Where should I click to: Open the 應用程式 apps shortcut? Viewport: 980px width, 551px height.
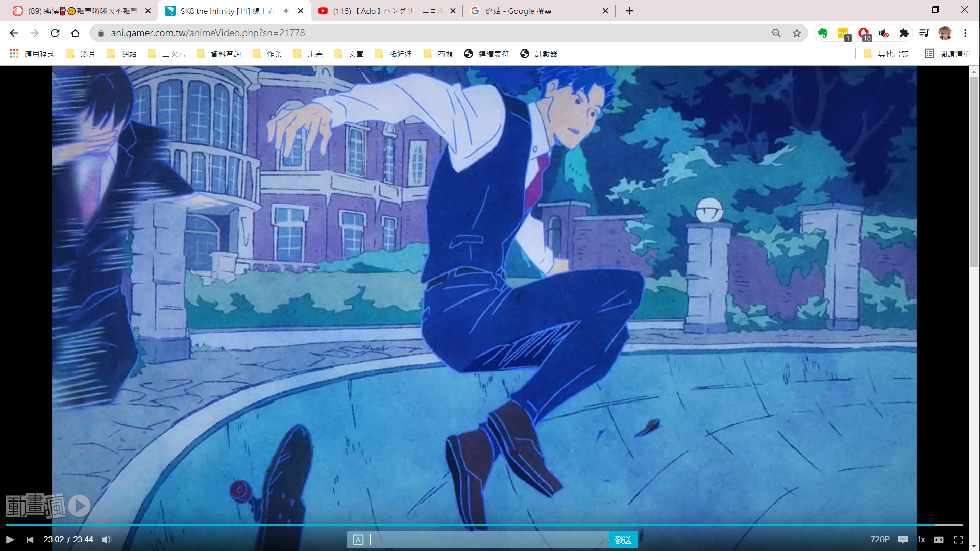coord(32,54)
